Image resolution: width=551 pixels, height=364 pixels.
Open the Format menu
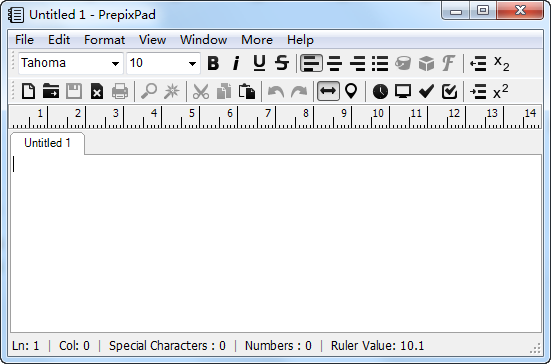(x=104, y=40)
